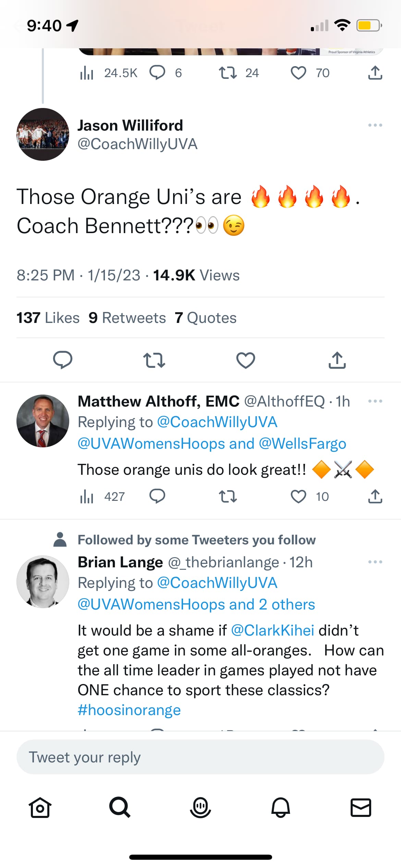Screen dimensions: 401x868
Task: Retweet Matthew Althoff's reply
Action: point(228,496)
